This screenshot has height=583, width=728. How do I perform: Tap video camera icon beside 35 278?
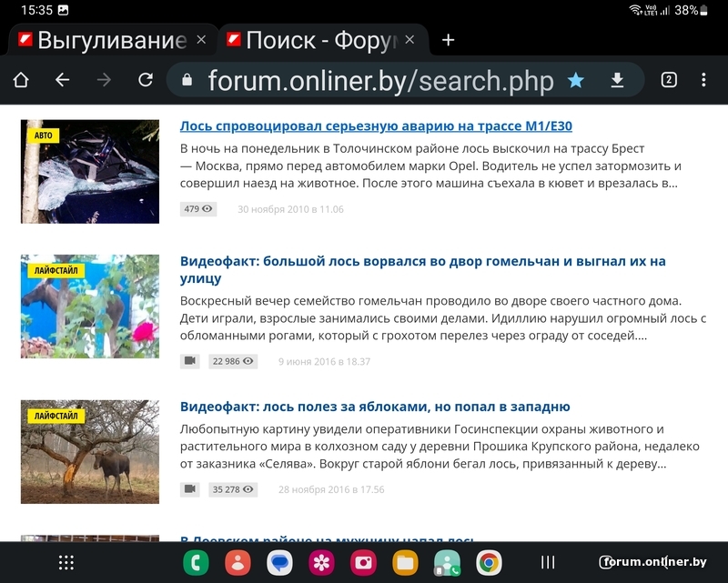pos(190,489)
